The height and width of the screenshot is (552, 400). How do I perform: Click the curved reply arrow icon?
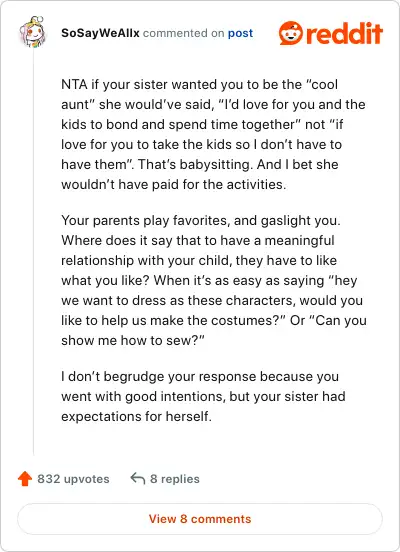click(138, 478)
